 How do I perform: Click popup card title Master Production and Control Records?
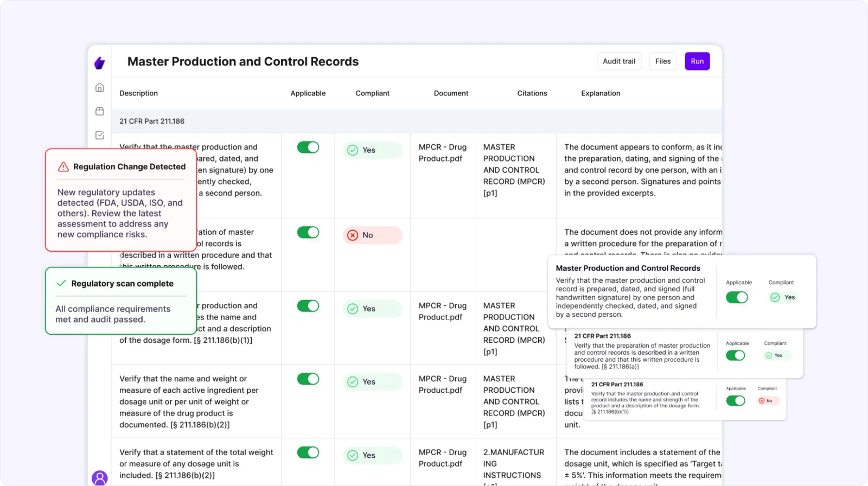628,268
